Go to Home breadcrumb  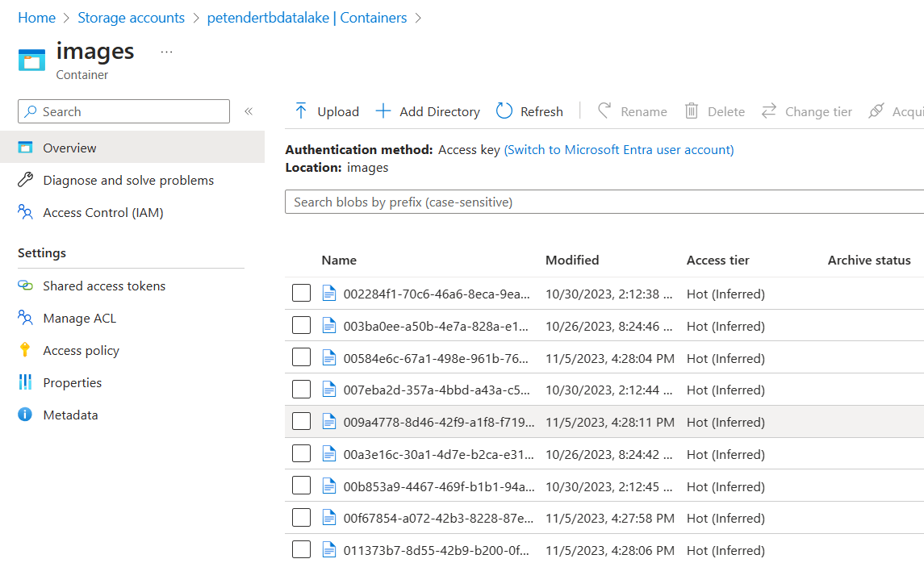point(36,18)
